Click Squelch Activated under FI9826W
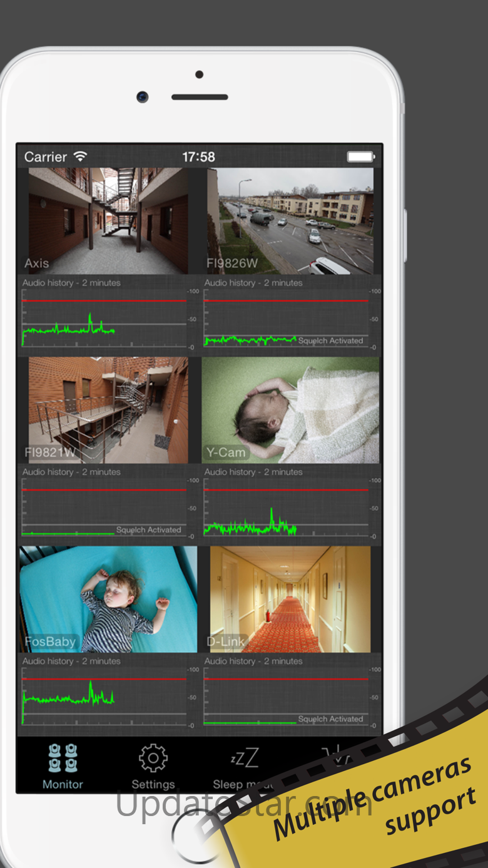The image size is (488, 868). [x=330, y=341]
